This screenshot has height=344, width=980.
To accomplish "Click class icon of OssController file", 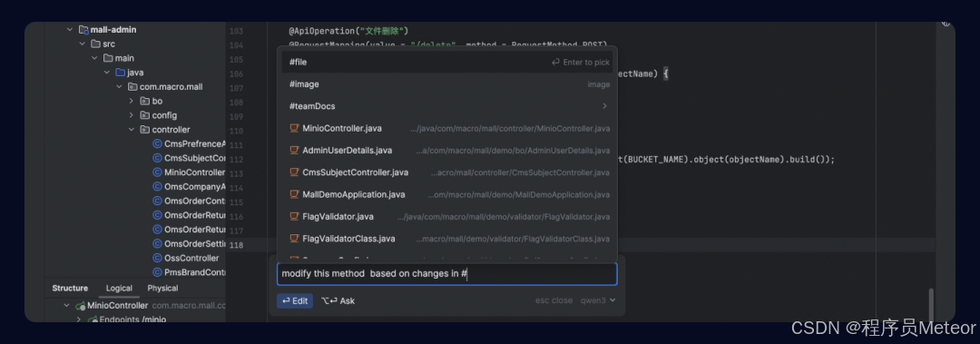I will 158,258.
